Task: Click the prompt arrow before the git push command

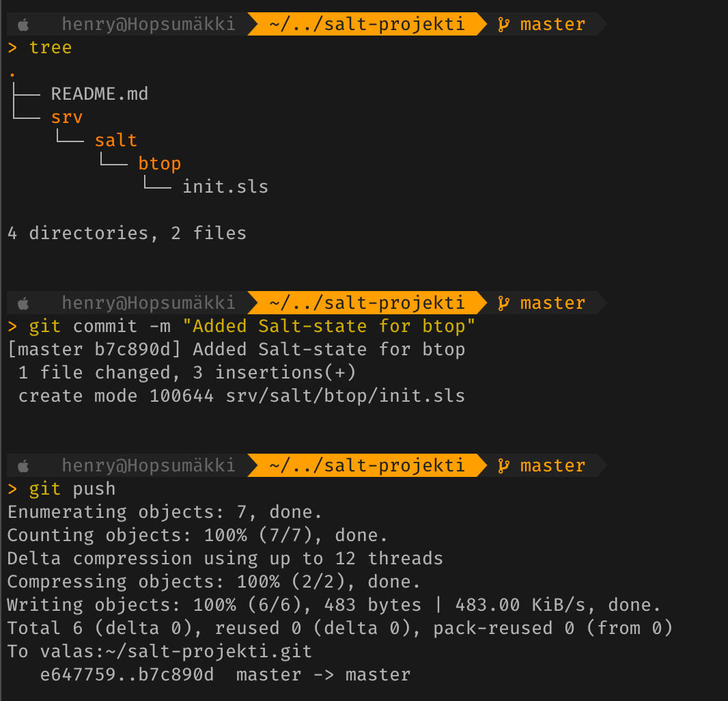Action: tap(12, 489)
